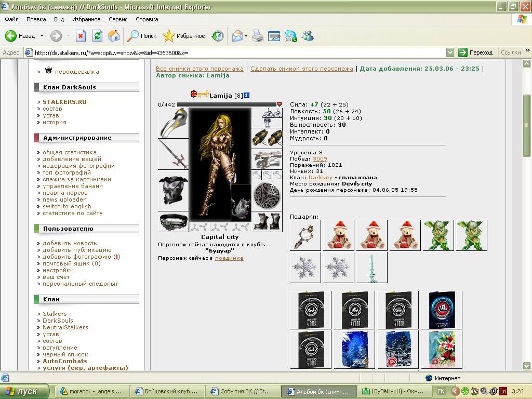Open the Home page icon
Image resolution: width=532 pixels, height=399 pixels.
tap(114, 36)
